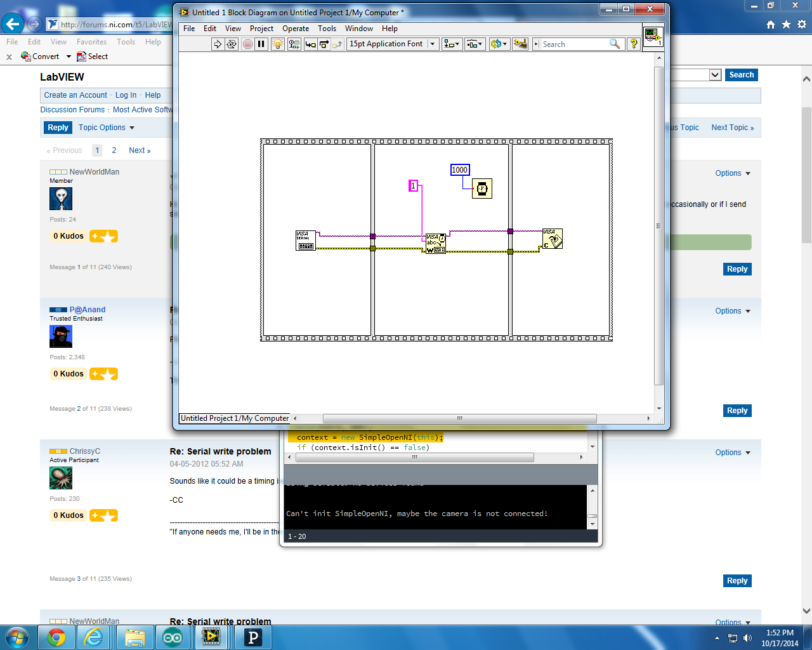Open LabVIEW Help menu

tap(390, 29)
